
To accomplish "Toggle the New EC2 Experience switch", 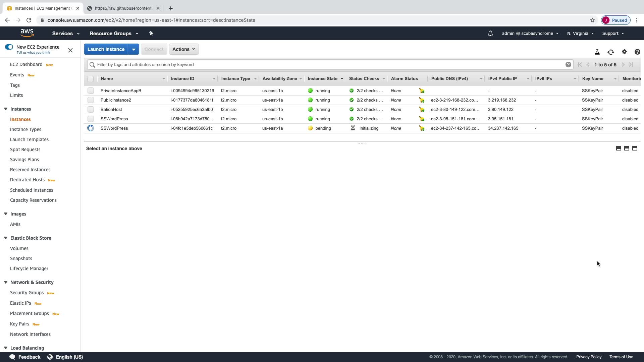I will pos(9,47).
